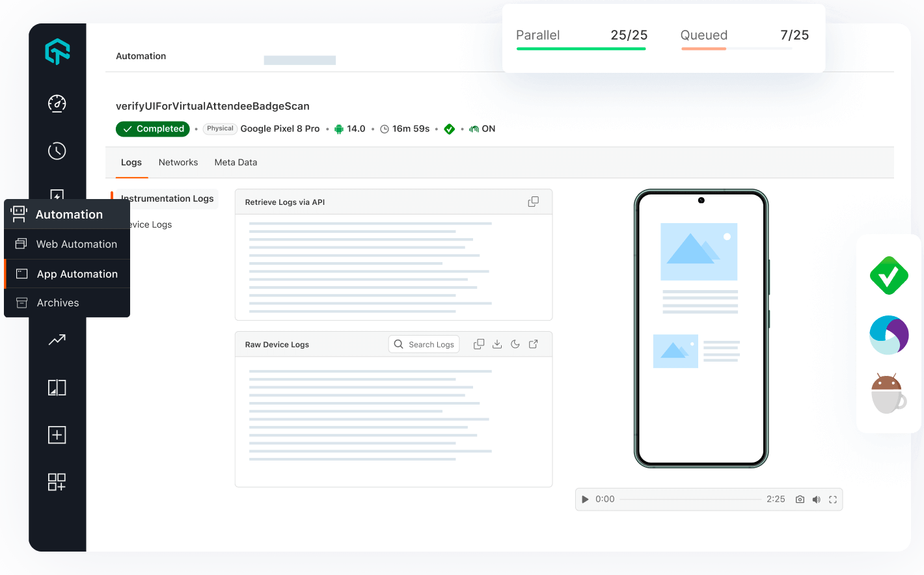Capture a screenshot with the camera icon
The width and height of the screenshot is (924, 575).
(800, 499)
